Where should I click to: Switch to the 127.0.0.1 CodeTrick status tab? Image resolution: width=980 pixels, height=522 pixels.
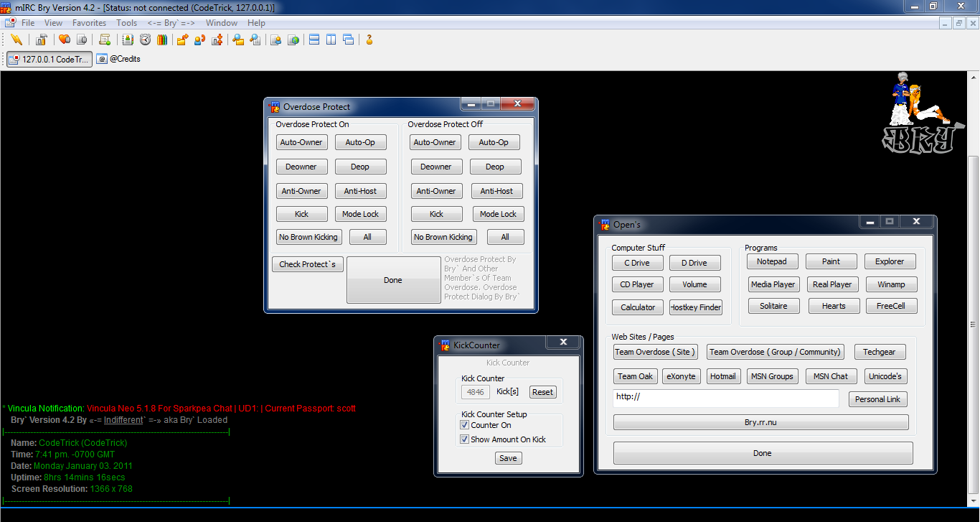point(50,60)
